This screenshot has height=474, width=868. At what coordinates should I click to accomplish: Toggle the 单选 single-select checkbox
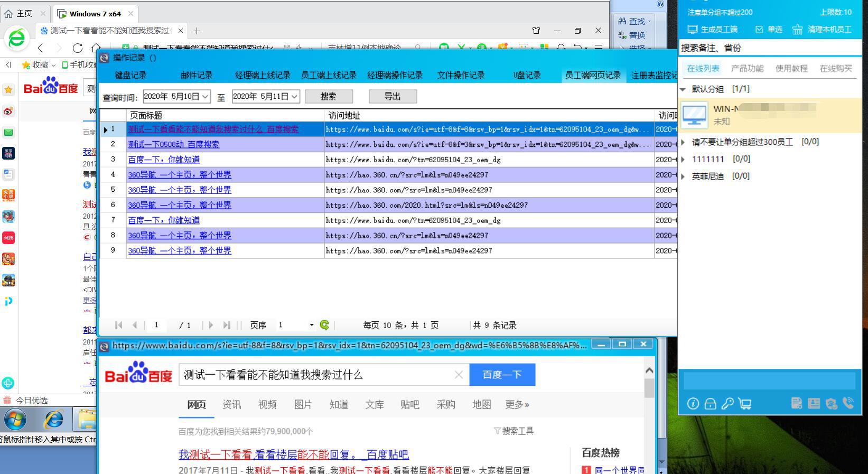(759, 30)
